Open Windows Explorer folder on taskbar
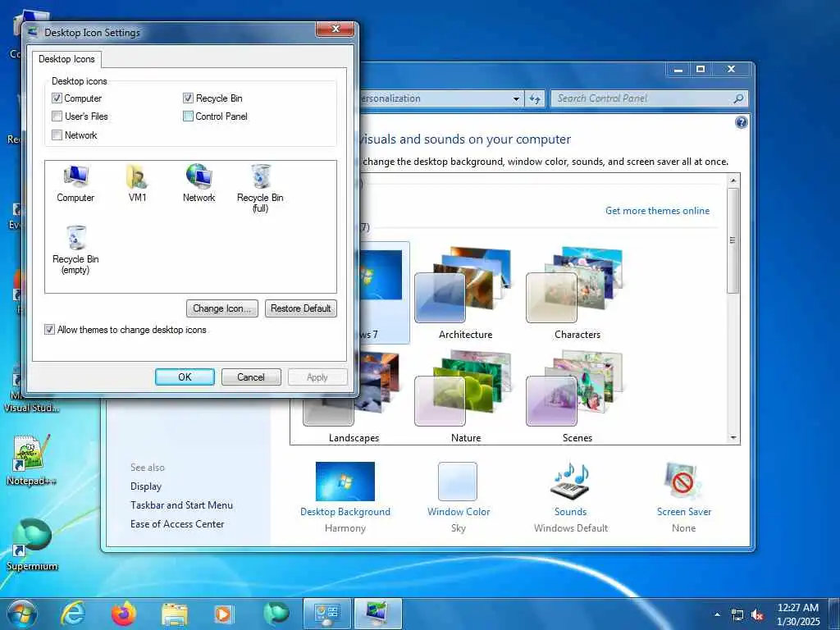Screen dimensions: 840x630 (175, 614)
